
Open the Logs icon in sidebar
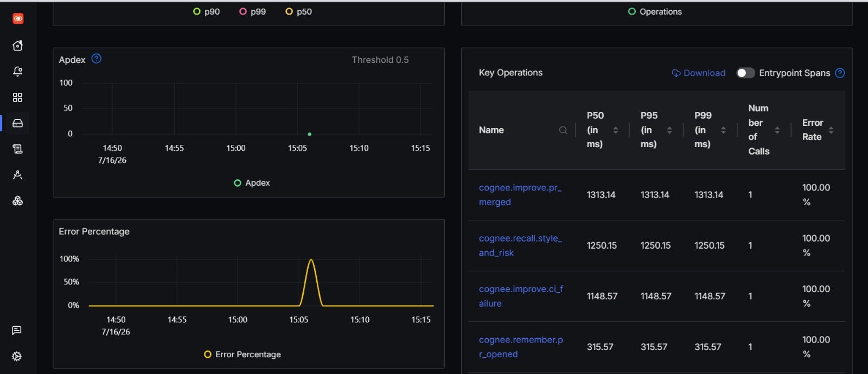(18, 149)
